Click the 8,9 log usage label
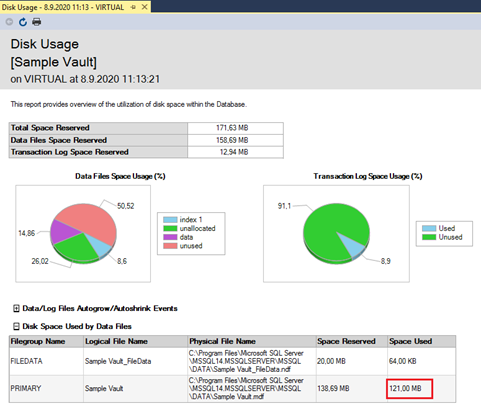The image size is (481, 414). (386, 261)
